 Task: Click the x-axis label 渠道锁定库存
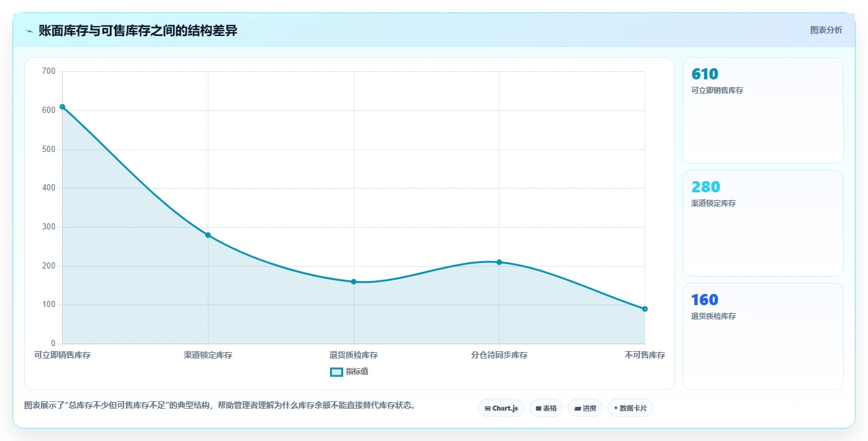click(x=208, y=355)
